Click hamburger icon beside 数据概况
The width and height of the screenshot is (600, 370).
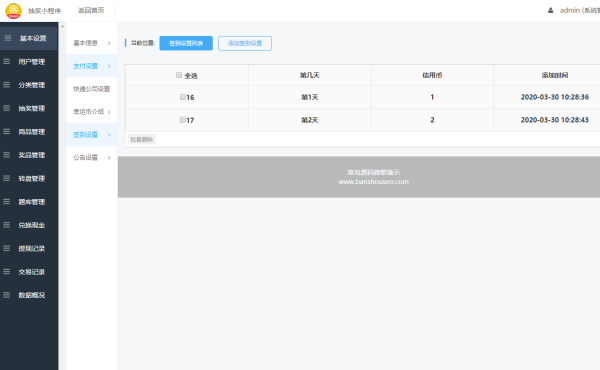click(x=7, y=295)
